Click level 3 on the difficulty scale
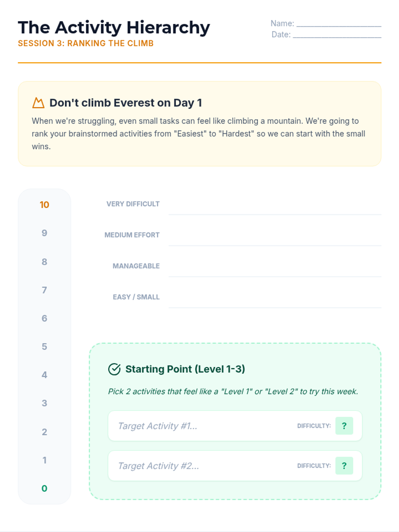399x532 pixels. [44, 403]
